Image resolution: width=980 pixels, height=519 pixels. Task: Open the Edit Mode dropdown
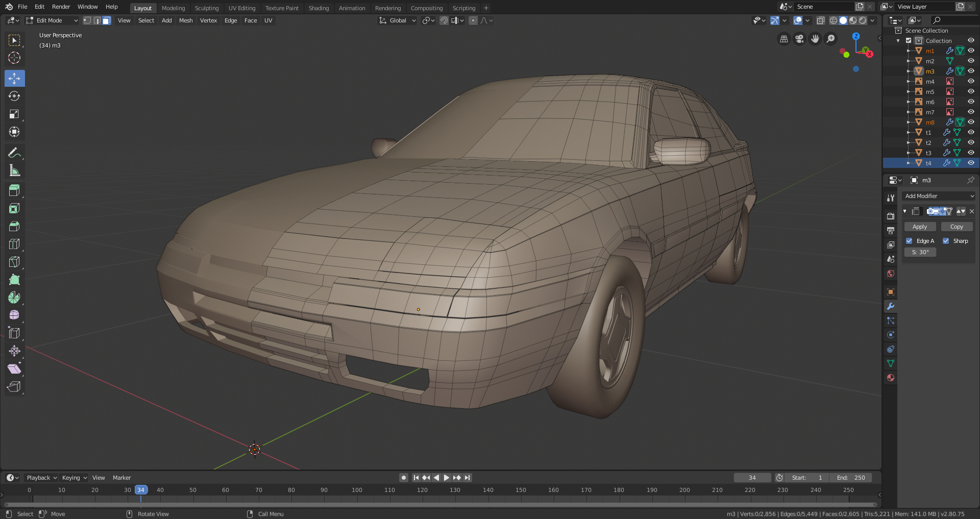click(x=52, y=20)
